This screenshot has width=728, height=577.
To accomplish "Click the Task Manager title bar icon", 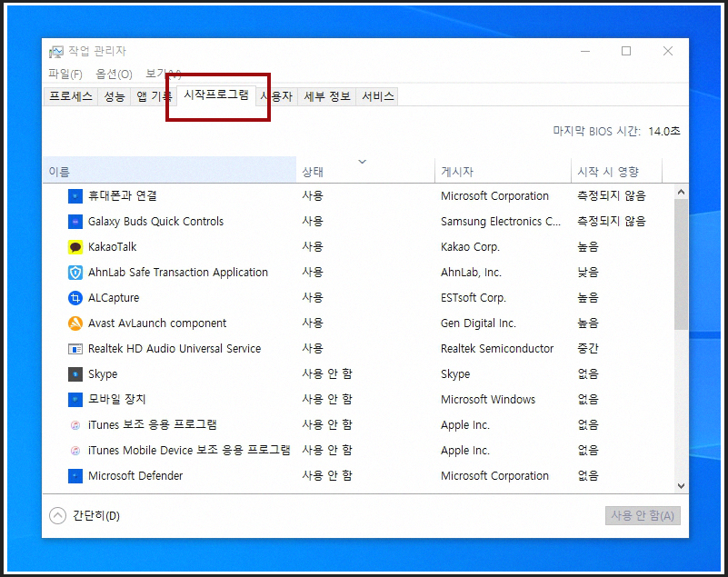I will point(56,52).
